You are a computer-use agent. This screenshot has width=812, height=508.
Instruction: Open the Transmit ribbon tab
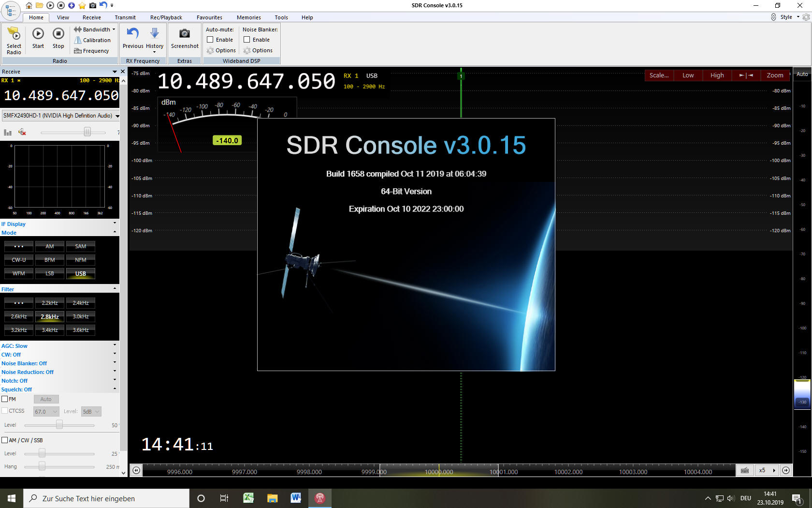pos(125,17)
